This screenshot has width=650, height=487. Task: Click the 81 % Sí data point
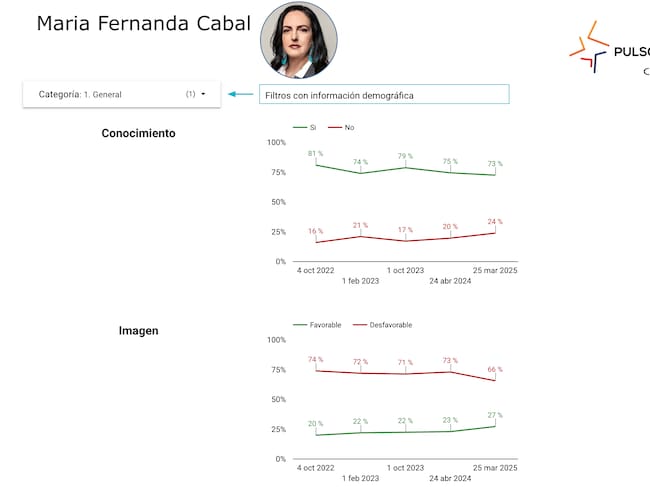click(x=316, y=164)
